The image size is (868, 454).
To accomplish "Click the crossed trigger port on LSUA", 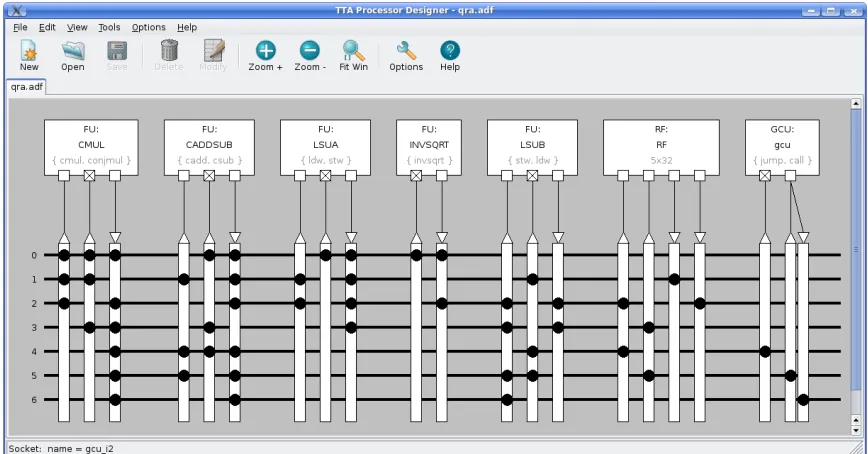I will [x=326, y=176].
